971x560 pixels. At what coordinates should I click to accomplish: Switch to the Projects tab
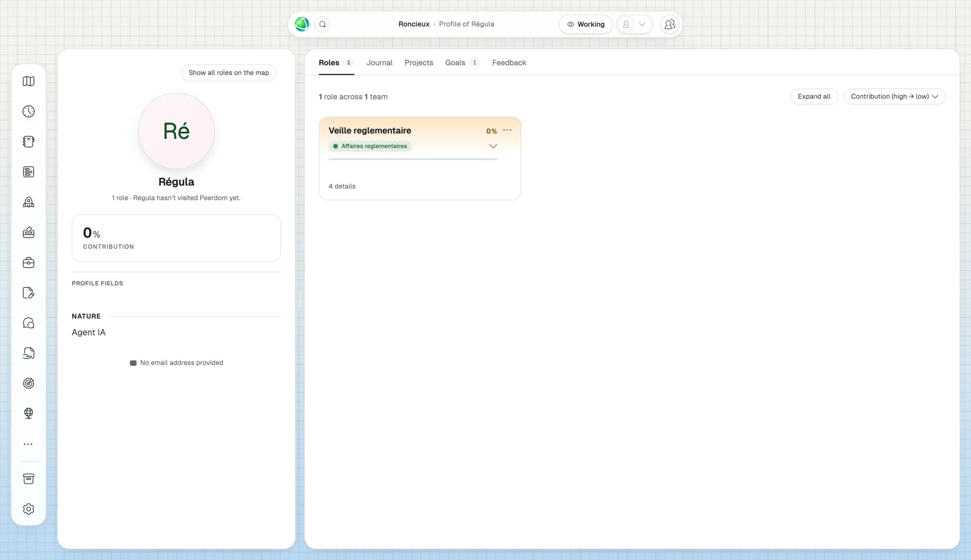pos(419,62)
